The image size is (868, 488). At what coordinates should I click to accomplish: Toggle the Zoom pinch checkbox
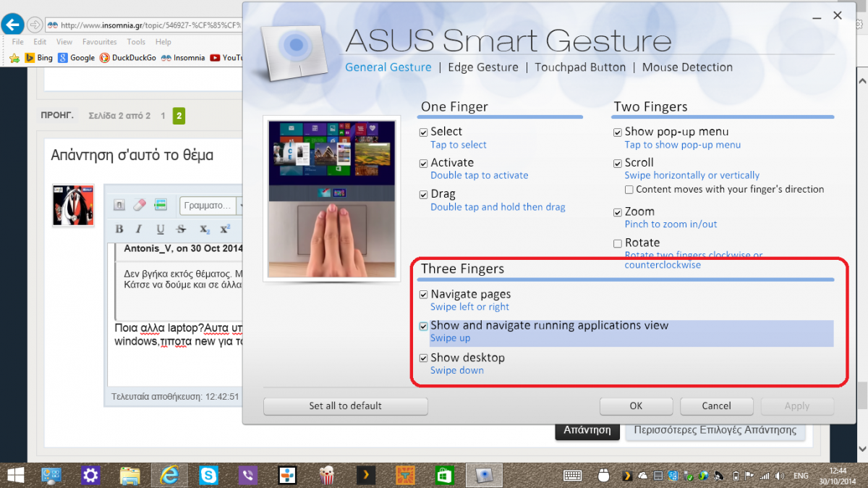point(618,213)
